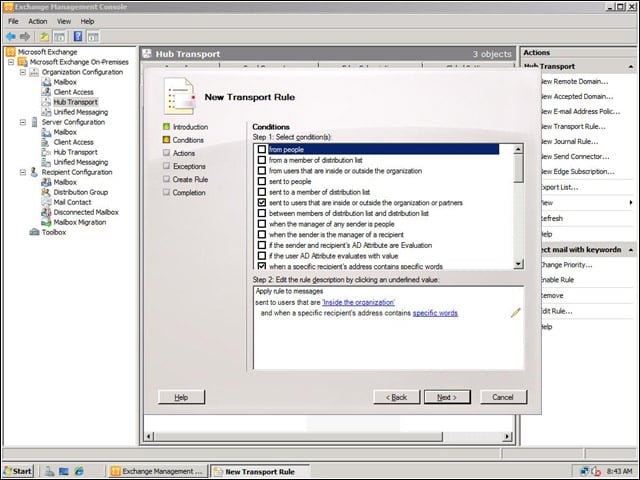Collapse the Recipient Configuration node

23,172
